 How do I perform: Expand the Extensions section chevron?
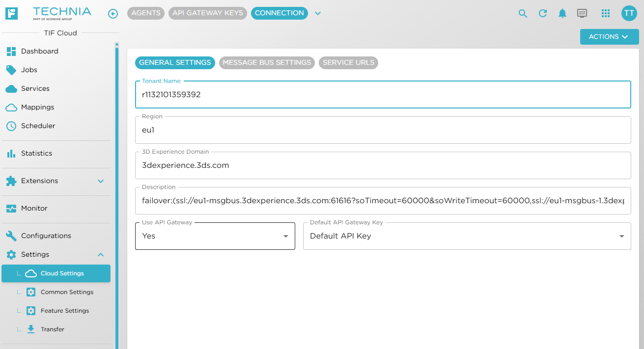click(x=101, y=181)
